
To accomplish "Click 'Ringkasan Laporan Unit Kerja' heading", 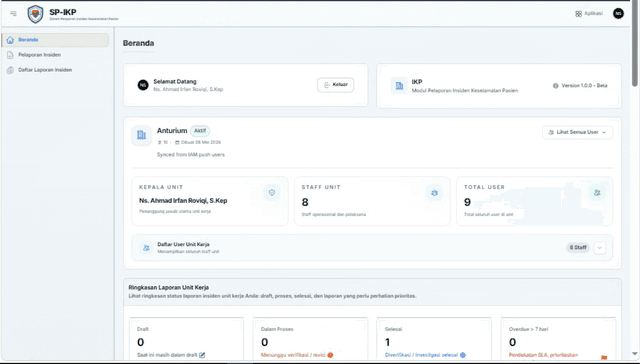I will click(x=169, y=287).
